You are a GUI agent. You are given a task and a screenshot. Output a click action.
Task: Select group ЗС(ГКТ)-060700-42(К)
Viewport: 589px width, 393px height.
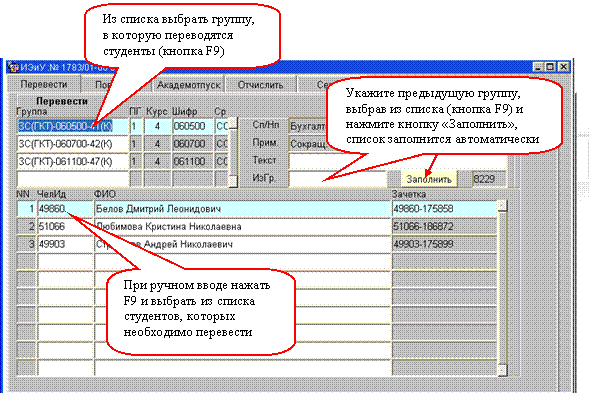click(73, 144)
